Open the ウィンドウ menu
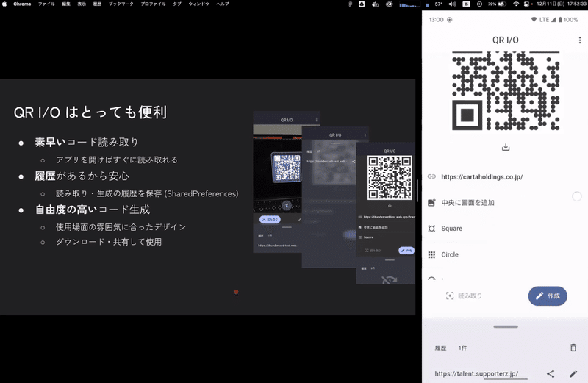The image size is (588, 383). [x=198, y=4]
